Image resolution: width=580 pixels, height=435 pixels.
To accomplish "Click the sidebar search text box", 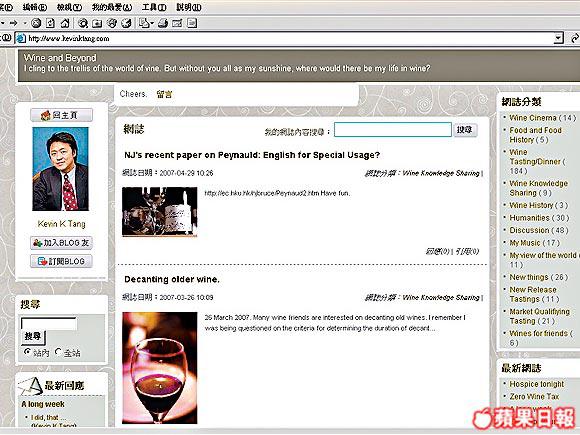I will tap(49, 323).
